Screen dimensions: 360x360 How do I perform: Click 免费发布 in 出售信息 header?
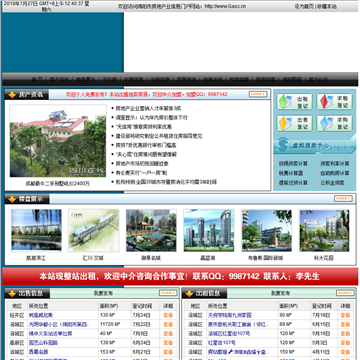[x=103, y=294]
